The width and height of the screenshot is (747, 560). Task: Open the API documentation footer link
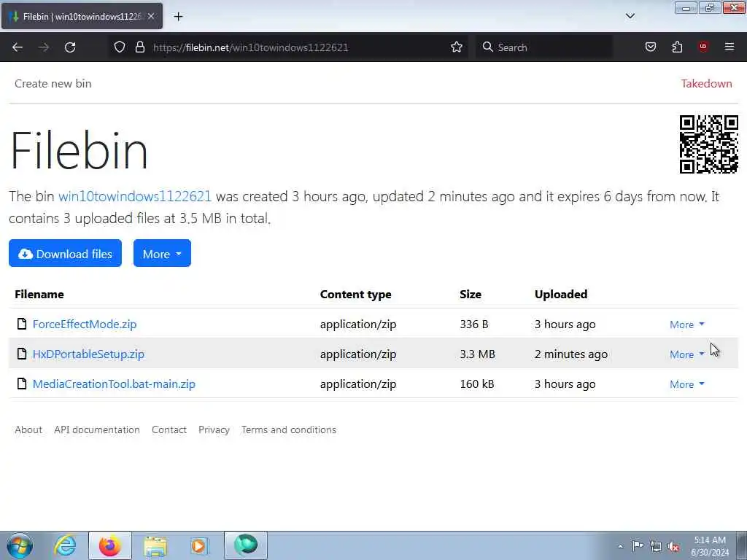[x=97, y=429]
